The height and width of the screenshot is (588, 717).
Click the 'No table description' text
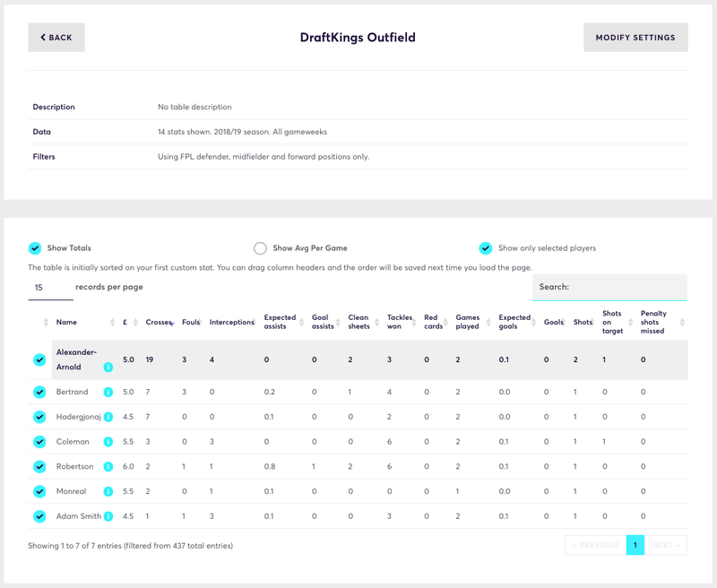194,107
